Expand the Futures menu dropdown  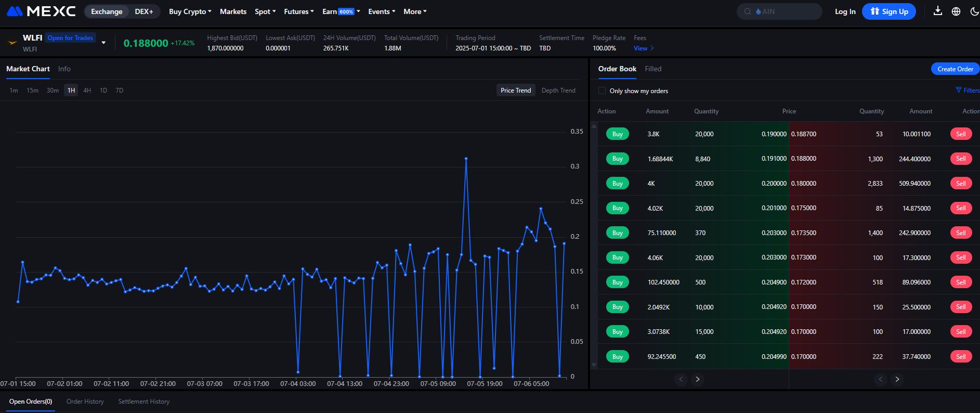pyautogui.click(x=299, y=11)
